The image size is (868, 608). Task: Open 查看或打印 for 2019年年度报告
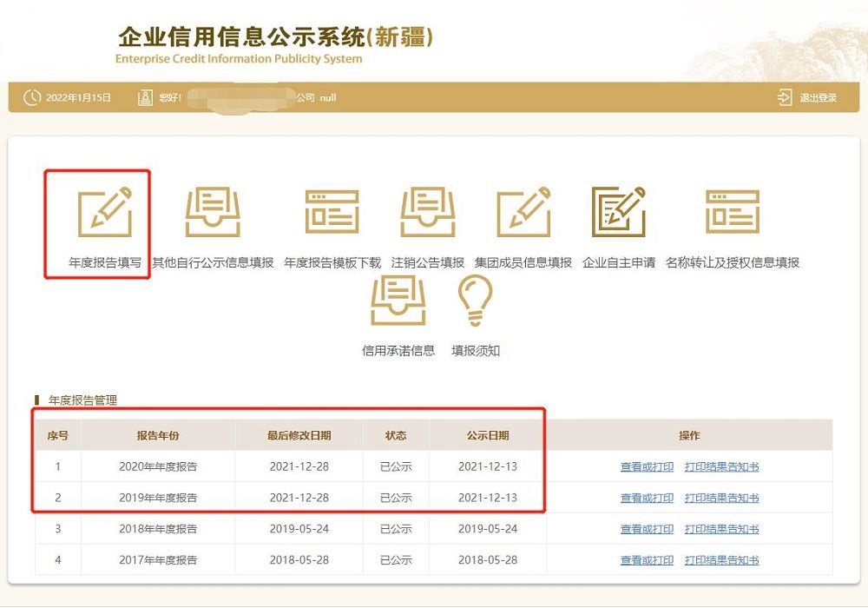[x=647, y=498]
